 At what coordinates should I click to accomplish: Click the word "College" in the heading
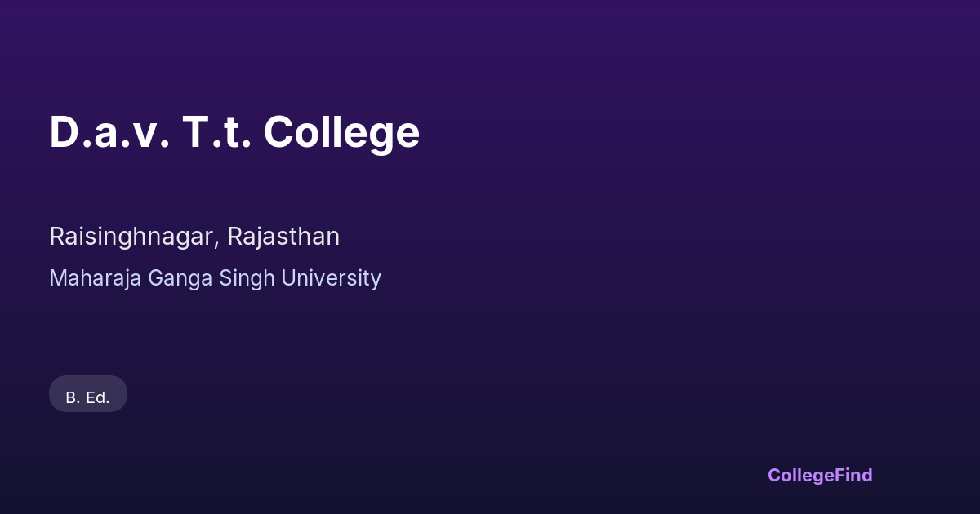(x=341, y=132)
